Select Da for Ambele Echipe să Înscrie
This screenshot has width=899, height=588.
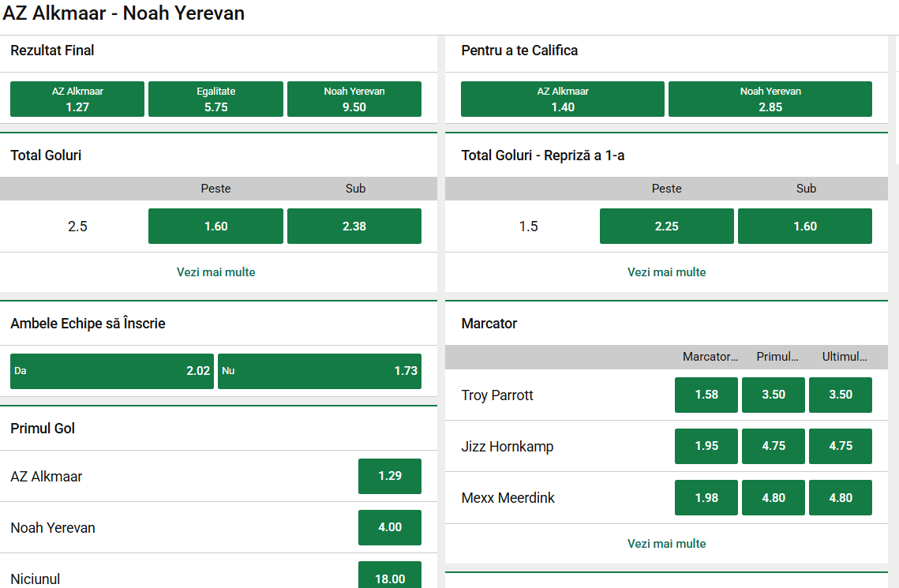pyautogui.click(x=112, y=371)
